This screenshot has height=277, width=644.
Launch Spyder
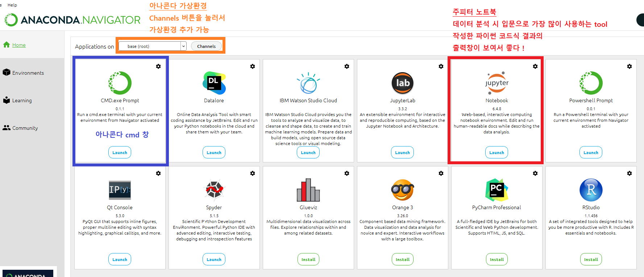(214, 260)
